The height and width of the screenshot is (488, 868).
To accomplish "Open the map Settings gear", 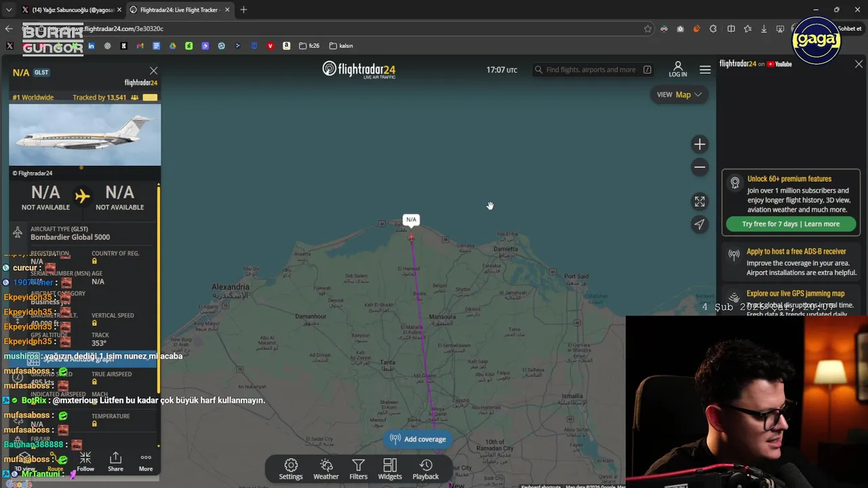I will [291, 469].
